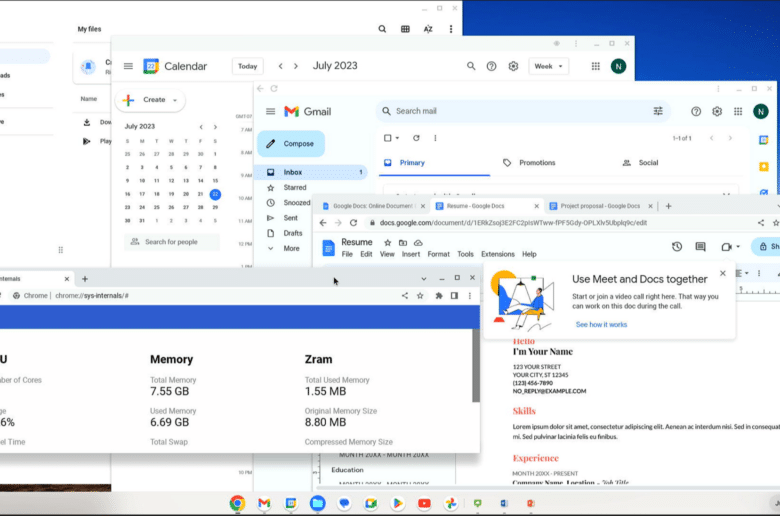Expand More in Gmail sidebar

(x=291, y=248)
